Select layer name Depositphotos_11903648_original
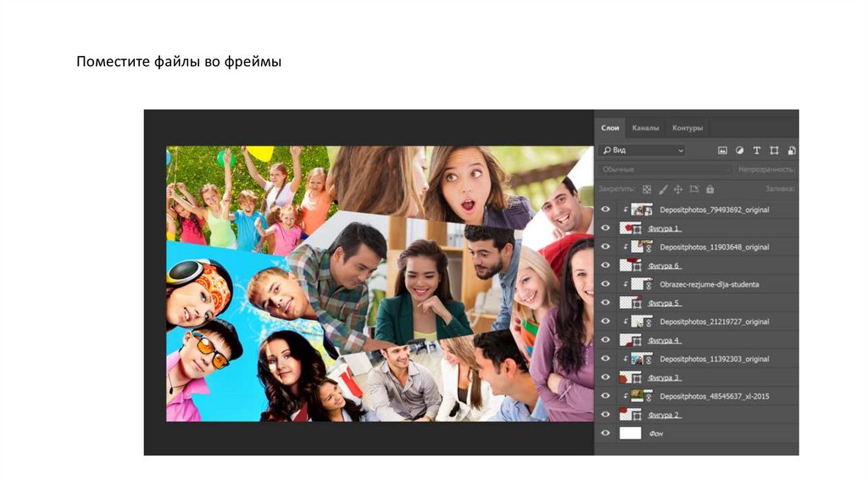The image size is (868, 487). 714,247
